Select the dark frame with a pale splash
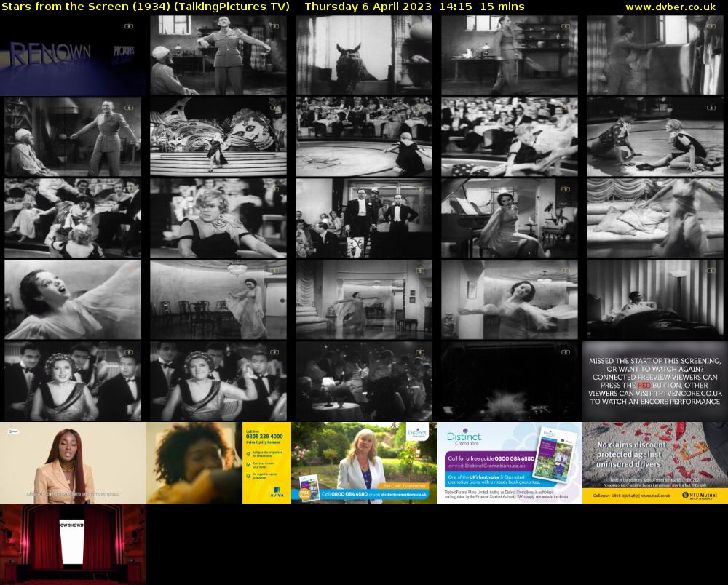This screenshot has width=728, height=585. [510, 381]
